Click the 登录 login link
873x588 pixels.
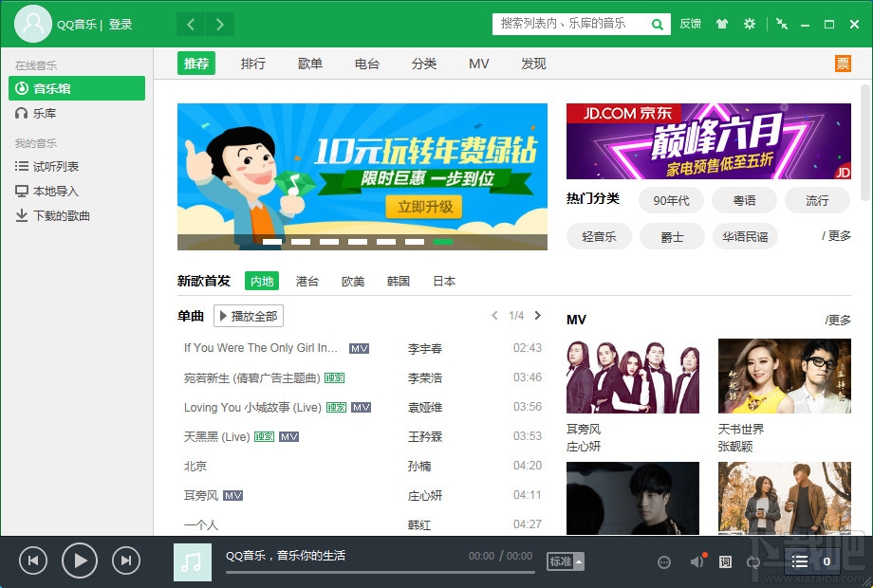tap(121, 25)
